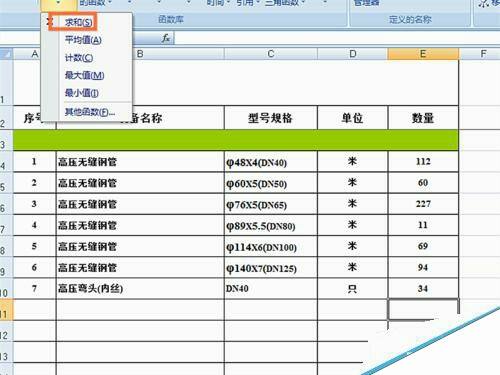Click the select-all corner of the sheet
Screen dimensions: 500x375
coord(6,54)
